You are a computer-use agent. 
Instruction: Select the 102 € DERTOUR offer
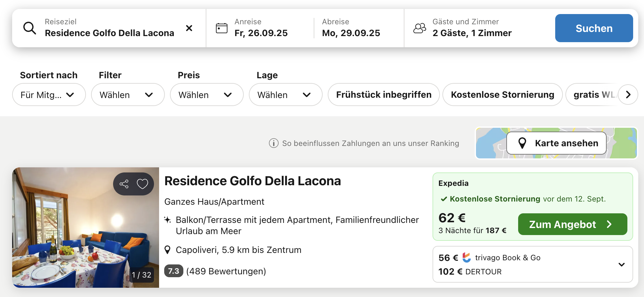coord(470,271)
